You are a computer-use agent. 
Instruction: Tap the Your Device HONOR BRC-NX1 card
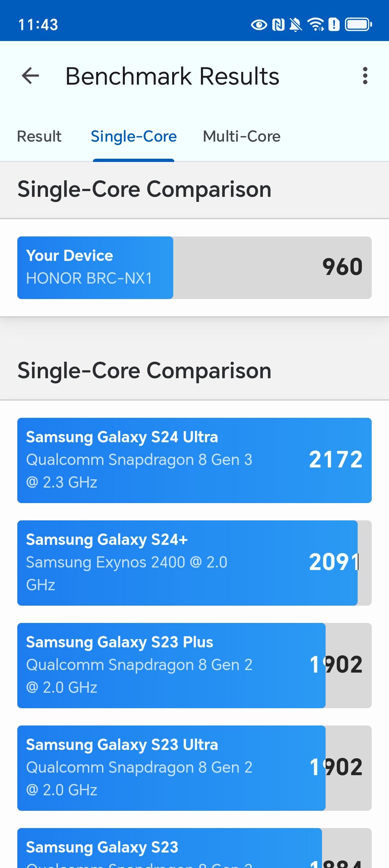(x=194, y=268)
